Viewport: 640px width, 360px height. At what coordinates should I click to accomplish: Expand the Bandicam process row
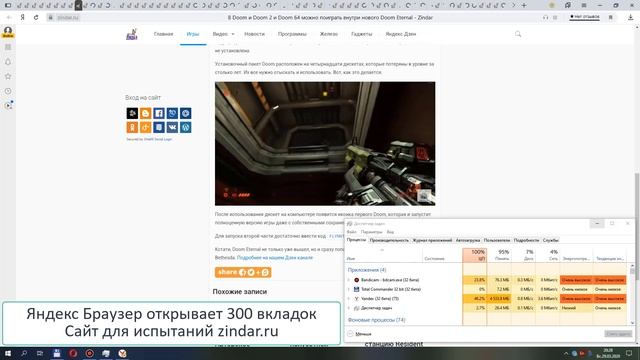[349, 280]
